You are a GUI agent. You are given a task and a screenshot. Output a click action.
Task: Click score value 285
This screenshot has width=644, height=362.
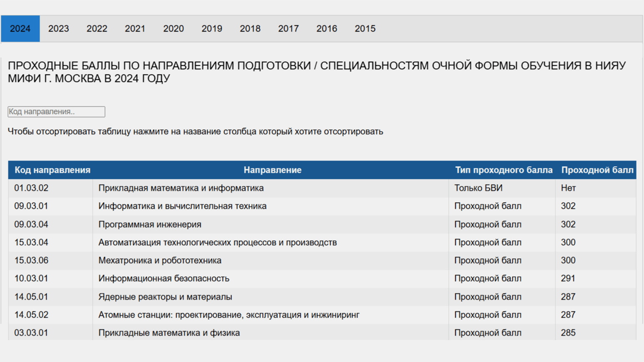click(568, 333)
